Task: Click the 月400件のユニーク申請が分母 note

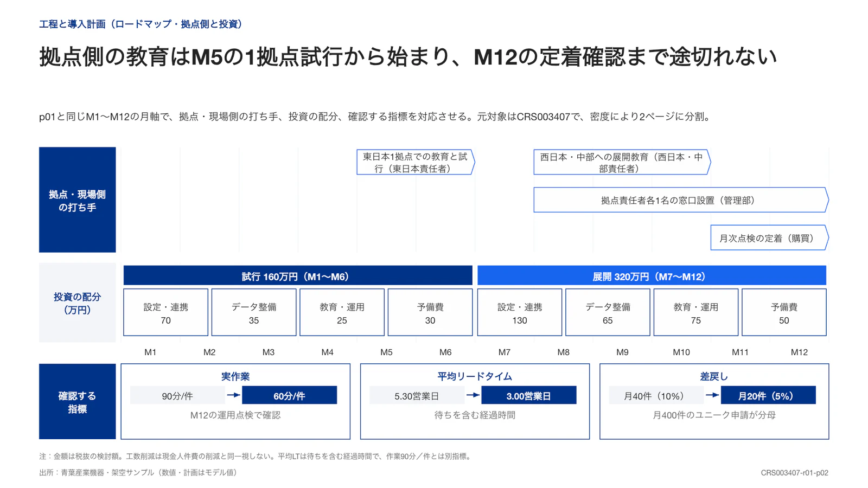Action: pos(714,415)
